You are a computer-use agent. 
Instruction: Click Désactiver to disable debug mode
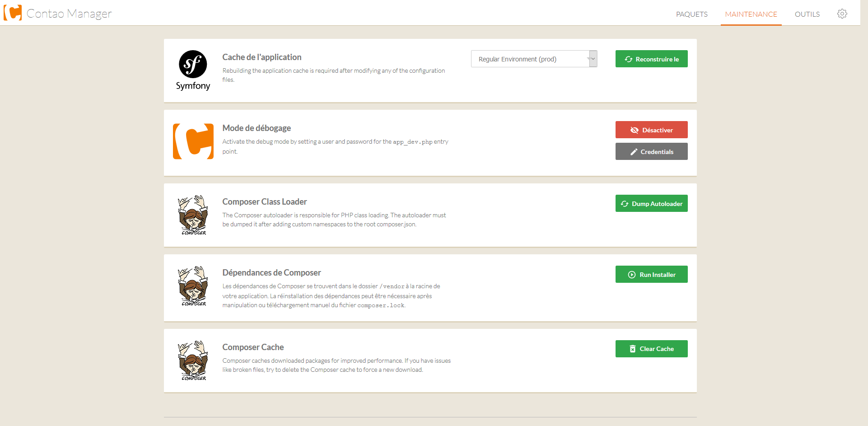[x=651, y=130]
